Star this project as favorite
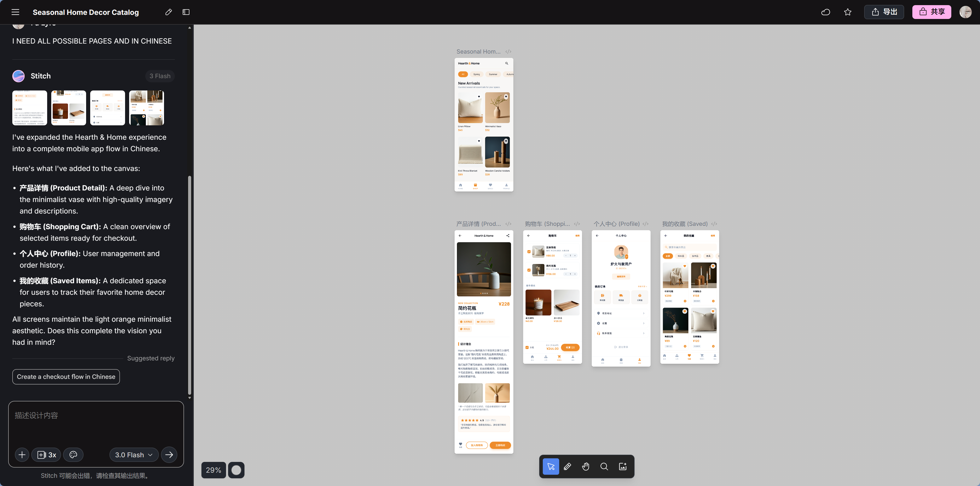 848,12
